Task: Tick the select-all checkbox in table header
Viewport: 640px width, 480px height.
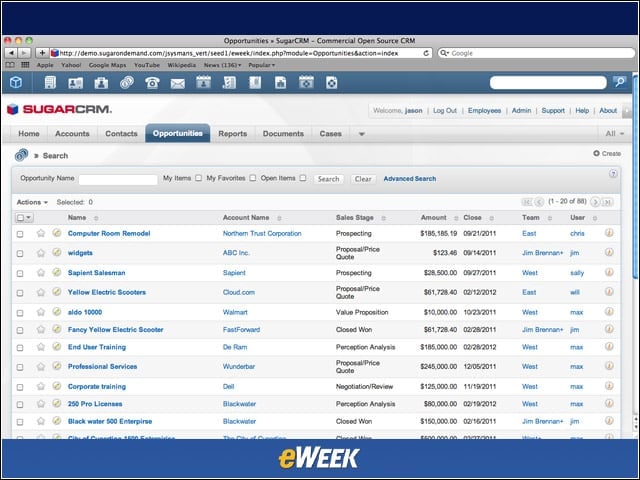Action: point(20,218)
